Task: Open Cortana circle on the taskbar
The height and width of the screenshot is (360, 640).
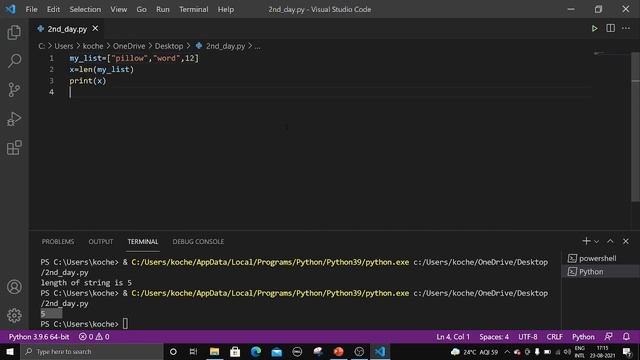Action: [173, 351]
